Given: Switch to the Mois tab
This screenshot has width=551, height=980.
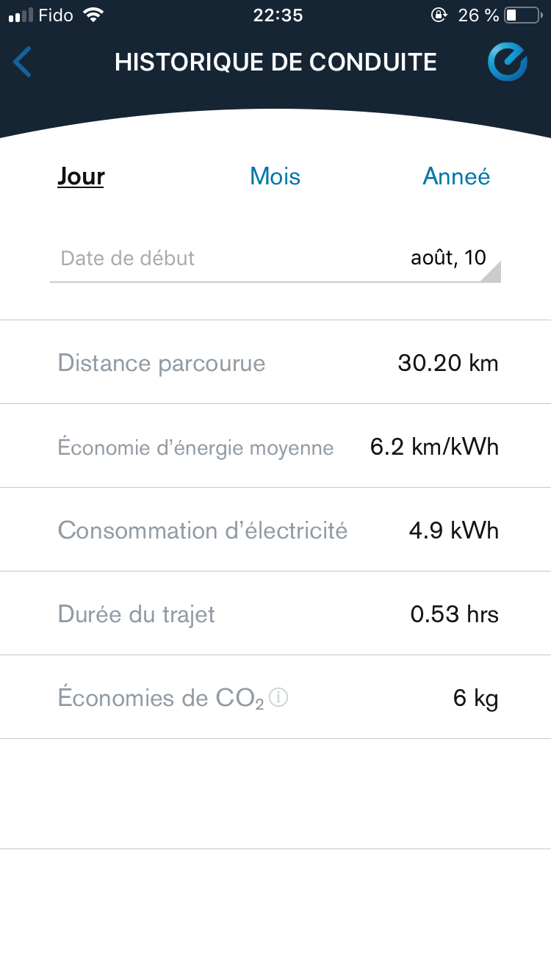Looking at the screenshot, I should click(x=275, y=176).
